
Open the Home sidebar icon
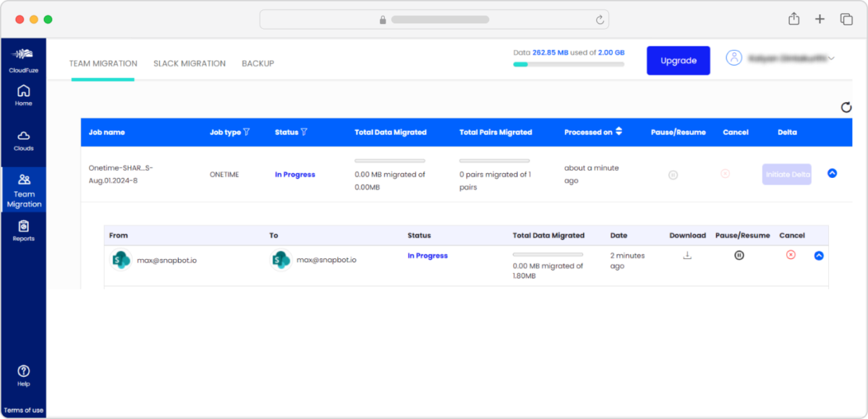(23, 95)
